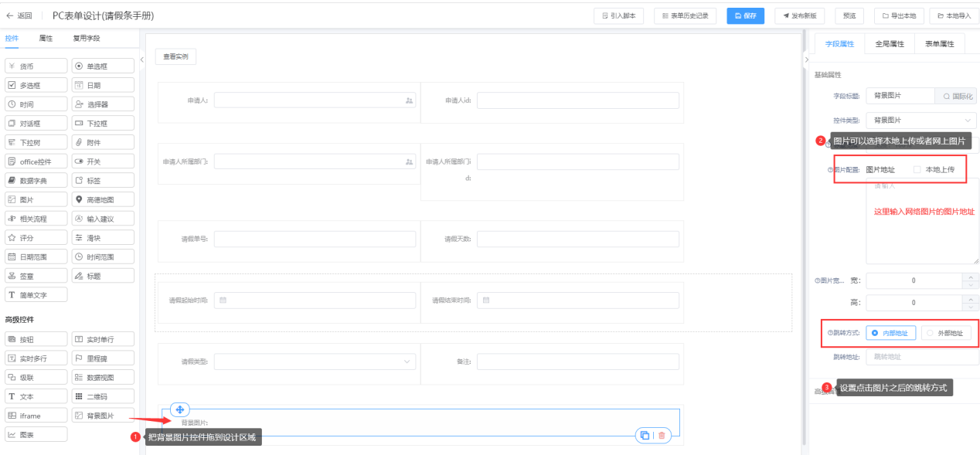Select the 标签 label control

[x=103, y=180]
